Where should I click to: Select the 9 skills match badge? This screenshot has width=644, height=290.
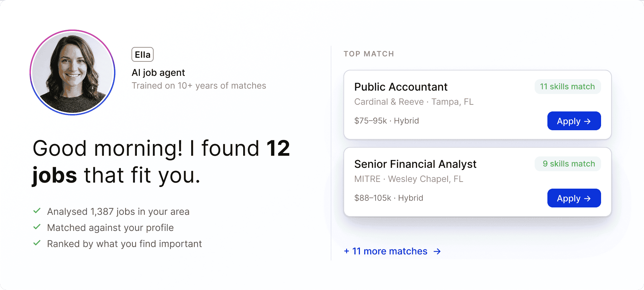[x=568, y=164]
